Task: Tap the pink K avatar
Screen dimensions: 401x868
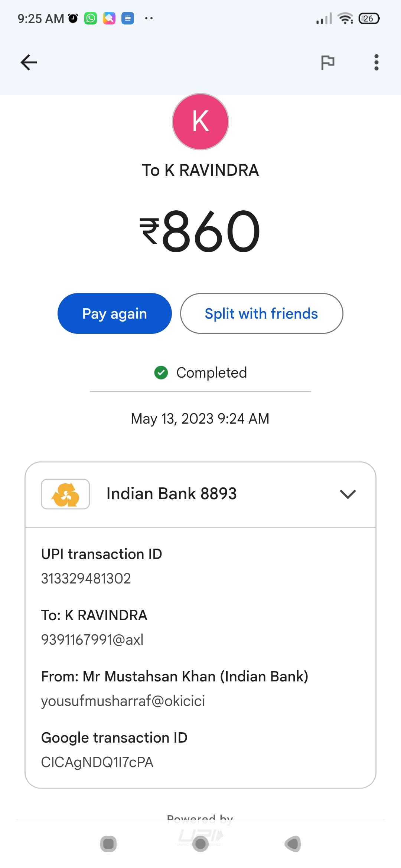Action: (x=200, y=122)
